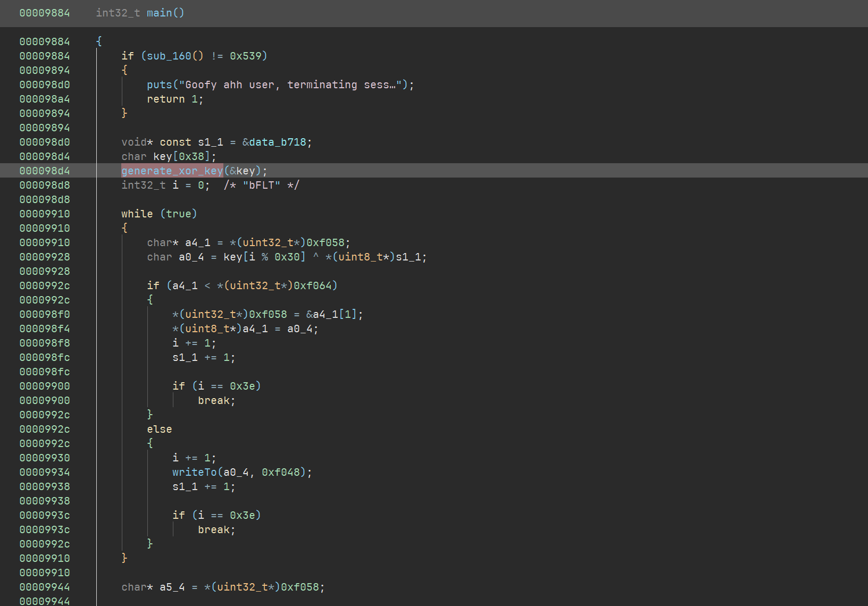
Task: Select key in the char key[0x38] declaration
Action: pos(162,156)
